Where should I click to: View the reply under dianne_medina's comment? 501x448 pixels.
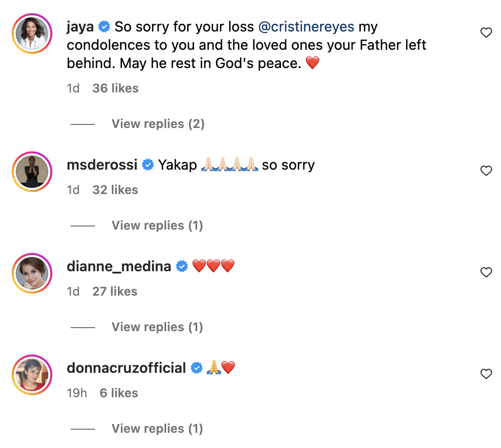[157, 327]
